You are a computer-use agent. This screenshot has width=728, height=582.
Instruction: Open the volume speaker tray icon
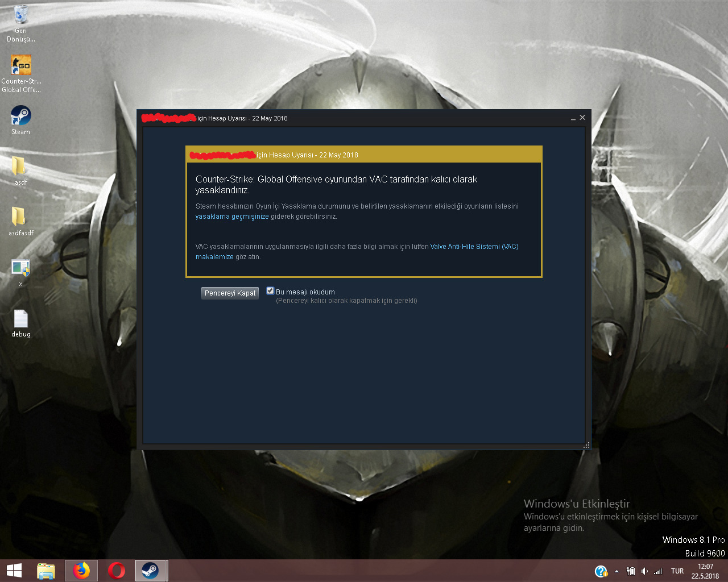[644, 571]
